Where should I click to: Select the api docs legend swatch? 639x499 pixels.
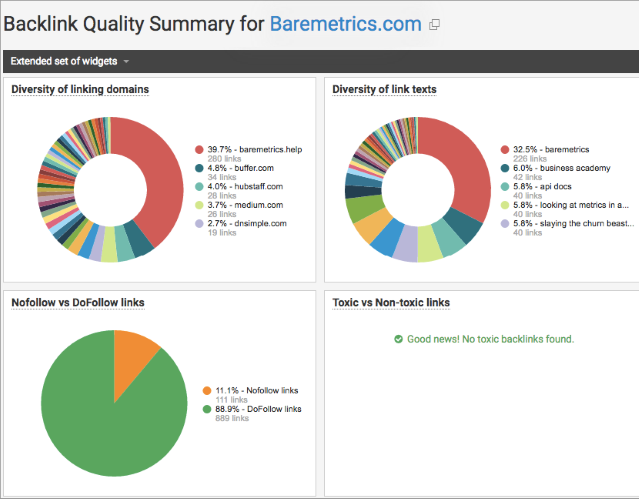click(x=505, y=186)
